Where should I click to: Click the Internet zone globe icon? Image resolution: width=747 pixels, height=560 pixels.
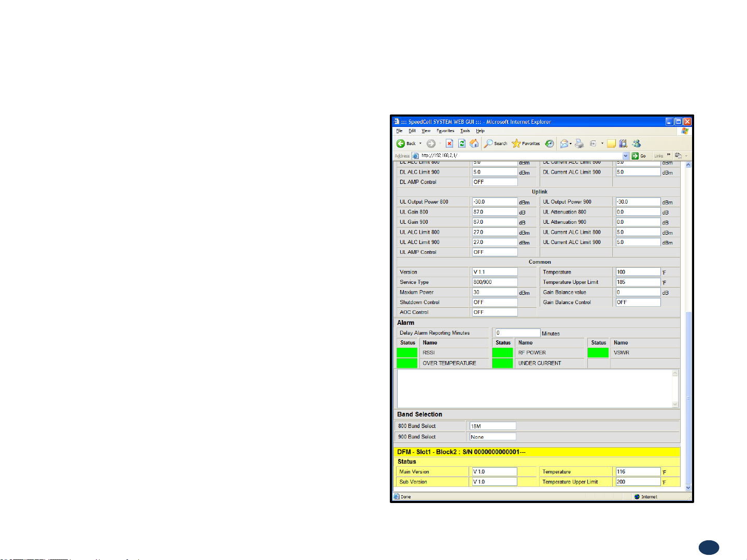tap(637, 496)
